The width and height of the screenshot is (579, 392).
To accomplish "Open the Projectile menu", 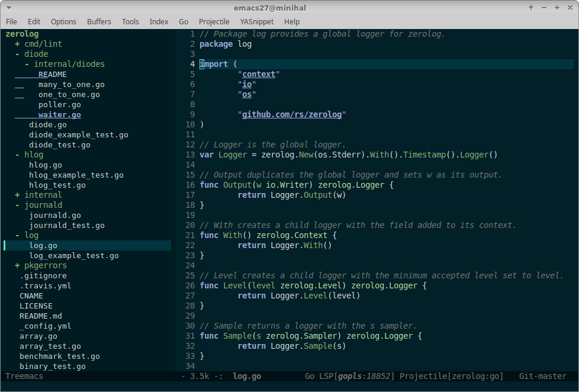I will 214,22.
